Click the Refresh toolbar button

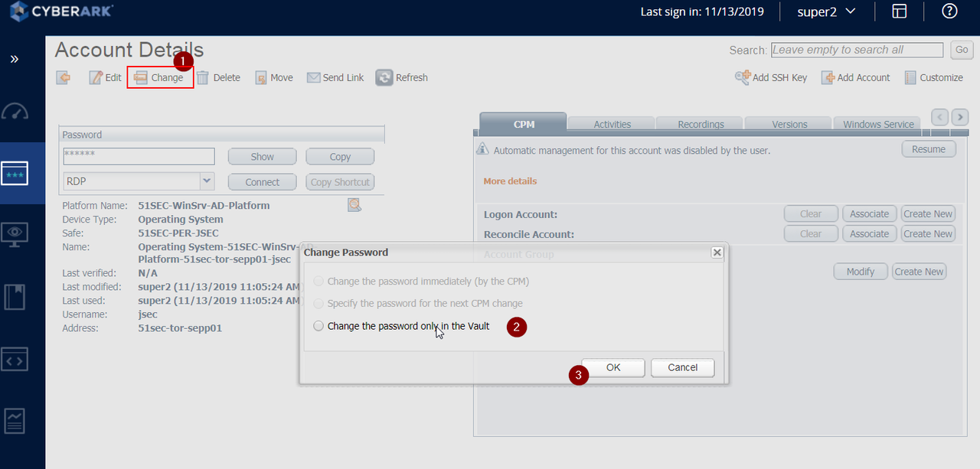pos(402,77)
